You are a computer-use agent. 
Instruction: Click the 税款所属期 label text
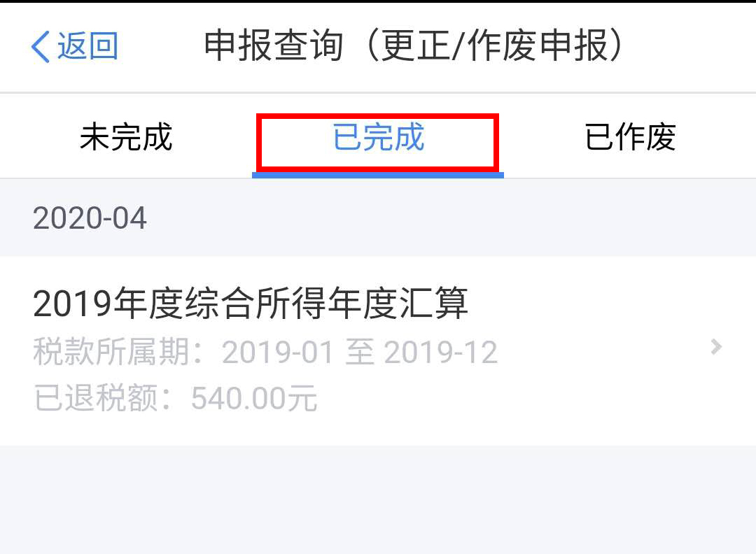(111, 352)
